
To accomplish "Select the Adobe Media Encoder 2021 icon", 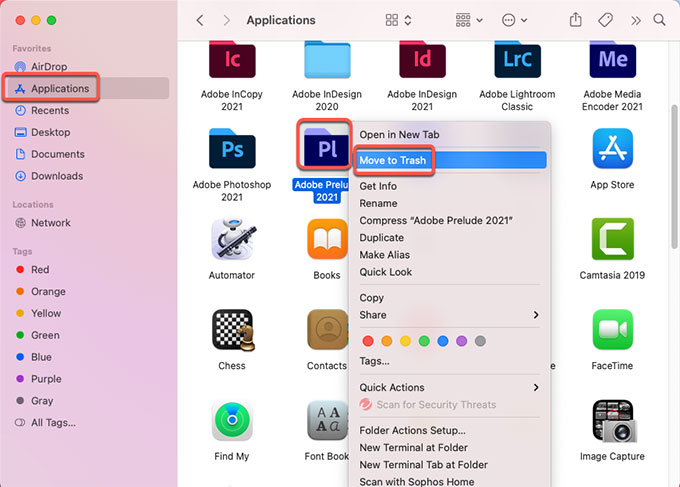I will 612,59.
